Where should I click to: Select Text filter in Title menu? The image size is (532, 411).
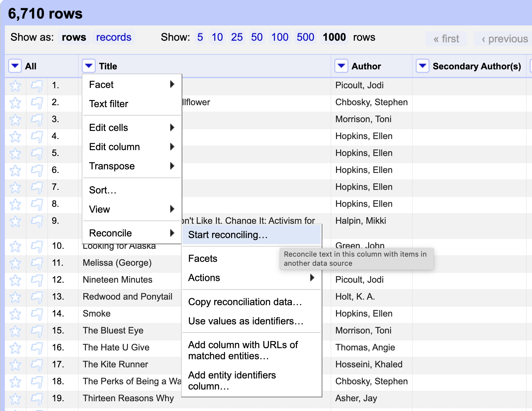pyautogui.click(x=109, y=104)
